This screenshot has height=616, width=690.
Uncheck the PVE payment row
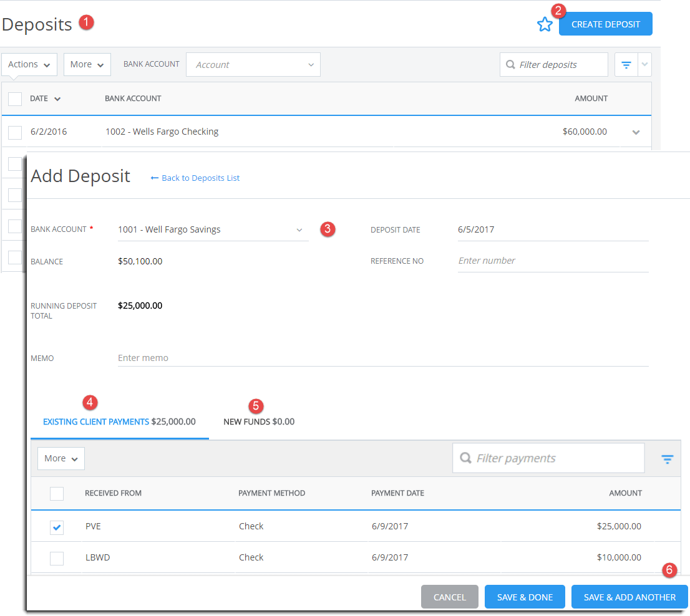coord(57,527)
